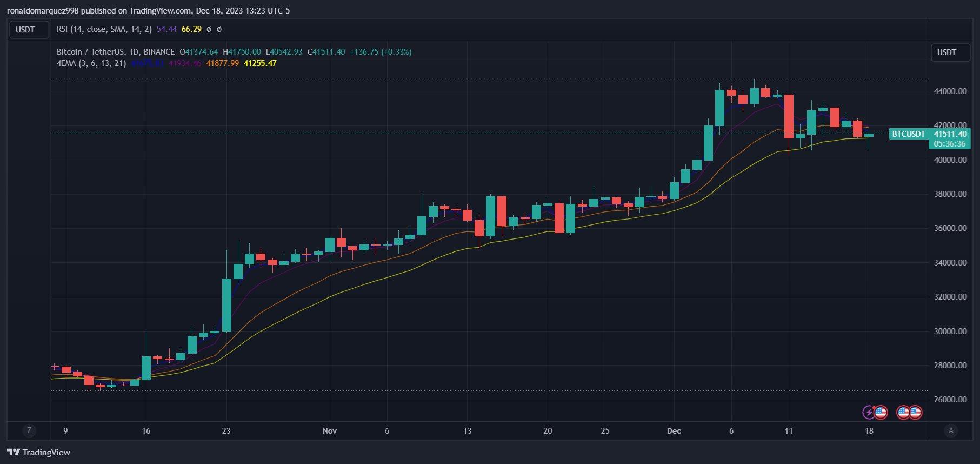The height and width of the screenshot is (464, 980).
Task: Click the Nov label on the time axis
Action: click(329, 431)
